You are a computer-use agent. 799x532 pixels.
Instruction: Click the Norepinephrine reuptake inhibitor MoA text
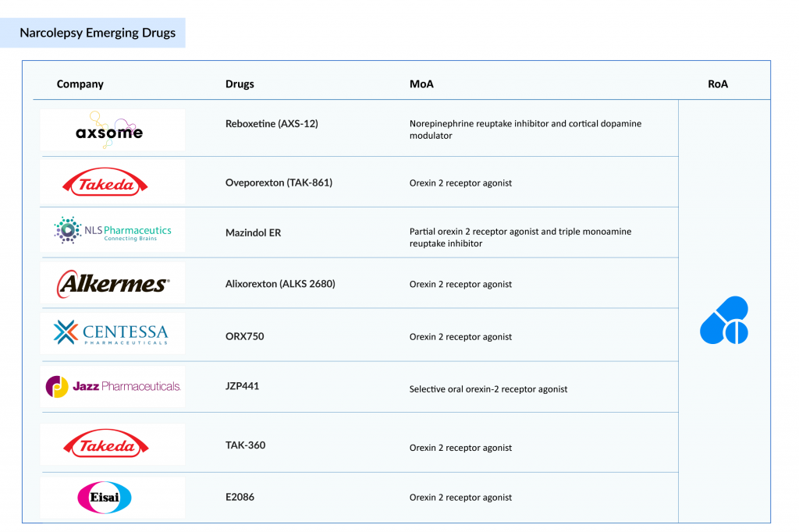(525, 129)
